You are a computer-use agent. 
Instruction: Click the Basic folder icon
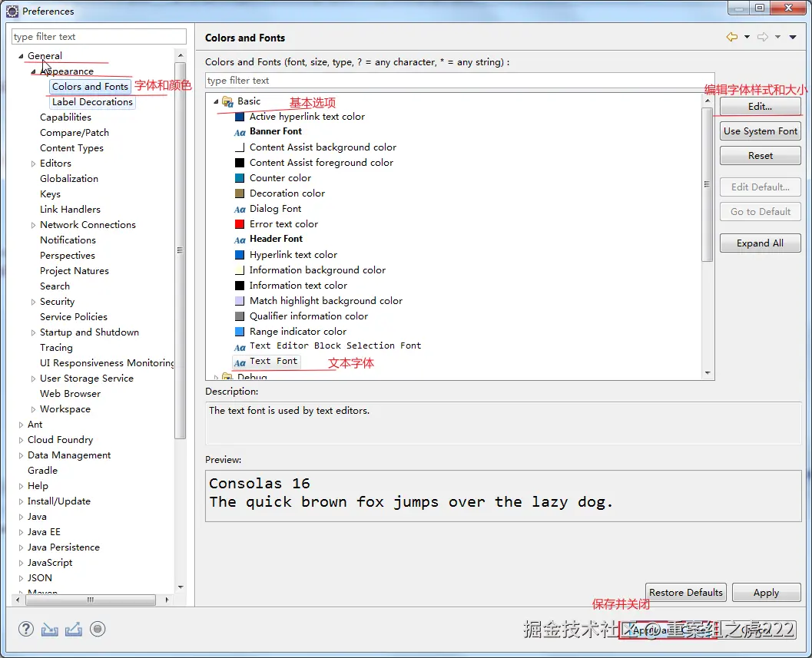pos(227,101)
